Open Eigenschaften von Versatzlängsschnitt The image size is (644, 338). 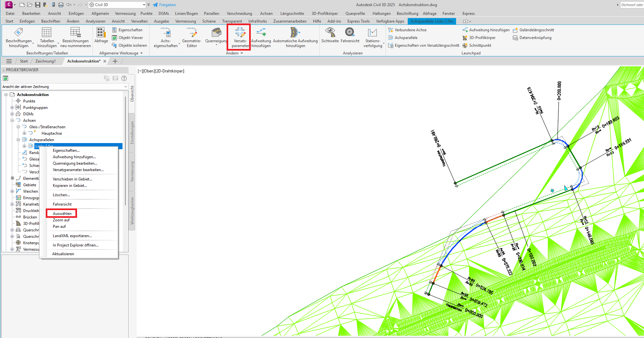pyautogui.click(x=424, y=45)
